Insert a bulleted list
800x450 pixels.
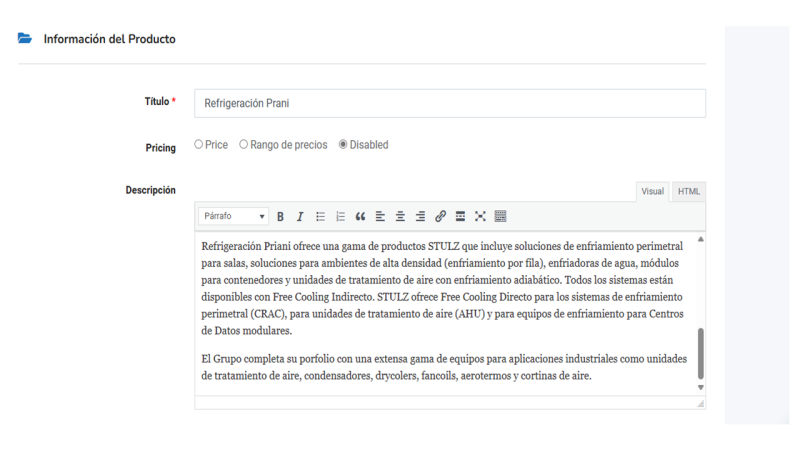320,216
